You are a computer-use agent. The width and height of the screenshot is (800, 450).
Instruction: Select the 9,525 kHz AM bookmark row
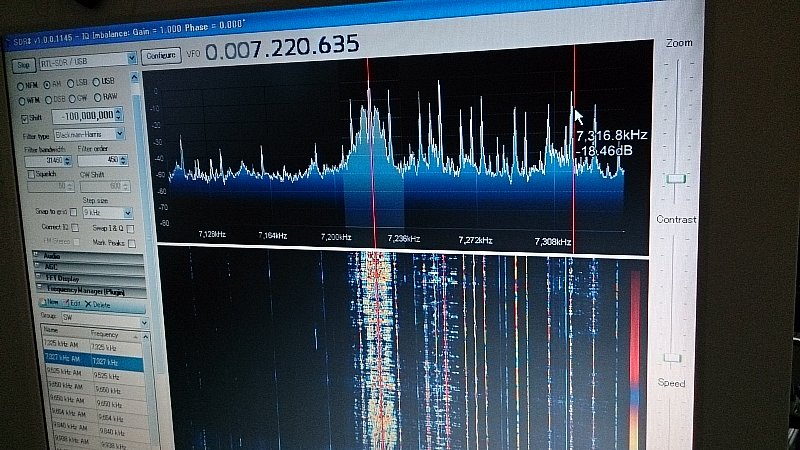(x=95, y=374)
